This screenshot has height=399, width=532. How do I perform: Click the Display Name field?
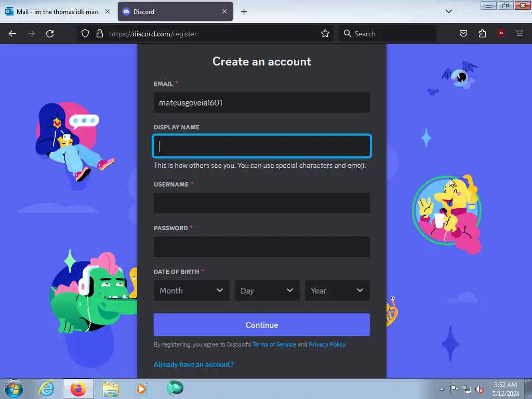click(262, 146)
